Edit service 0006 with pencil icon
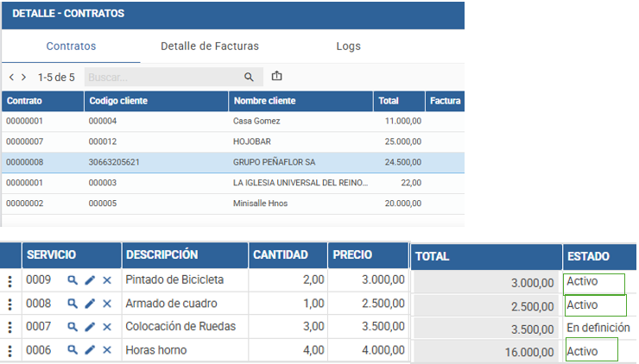Viewport: 639px width, 364px height. click(90, 349)
